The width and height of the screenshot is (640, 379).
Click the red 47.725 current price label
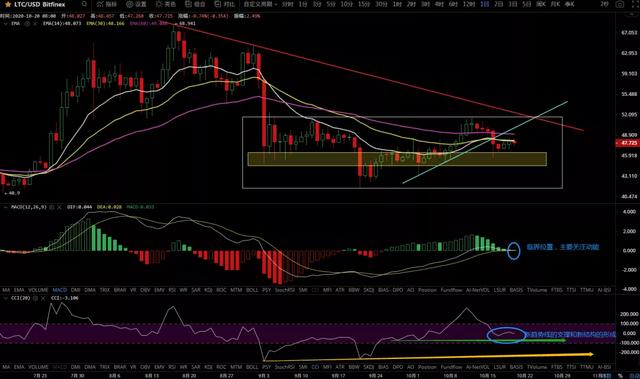click(627, 143)
